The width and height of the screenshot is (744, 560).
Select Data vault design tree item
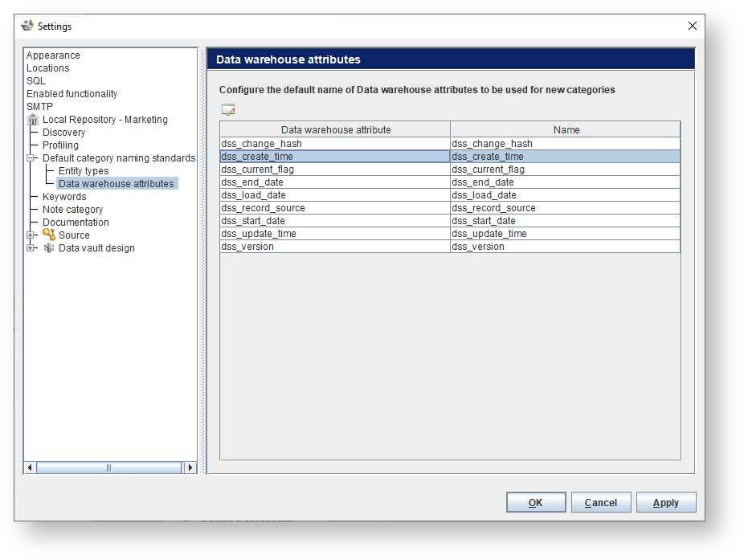[x=96, y=247]
